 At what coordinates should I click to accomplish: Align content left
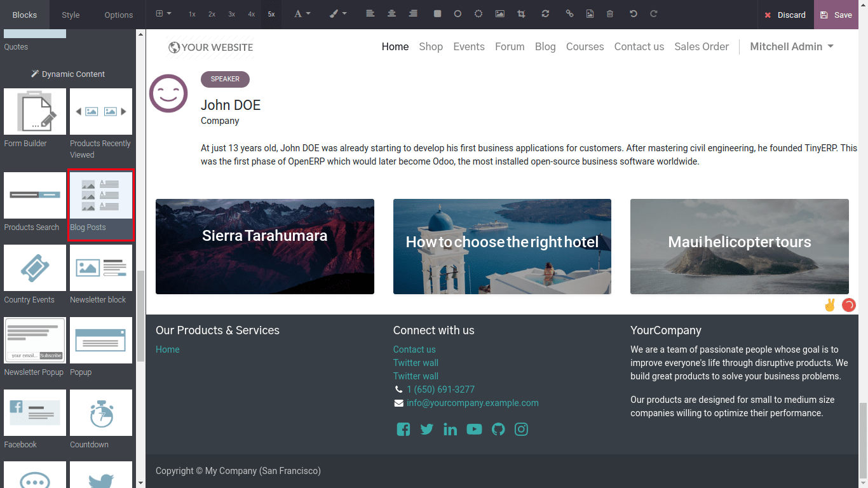click(370, 14)
